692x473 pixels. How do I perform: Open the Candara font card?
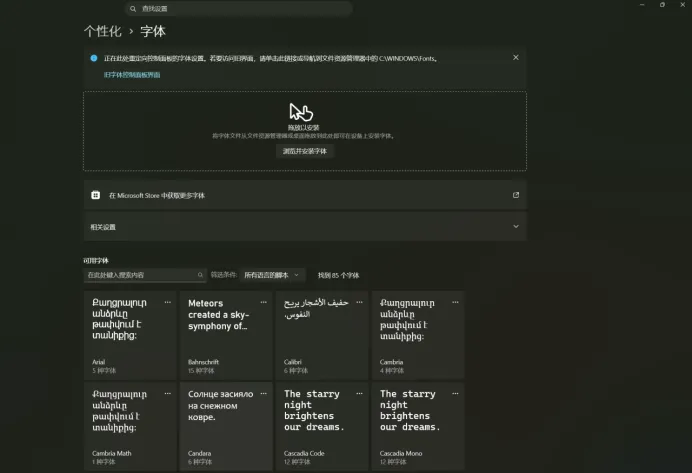click(226, 426)
